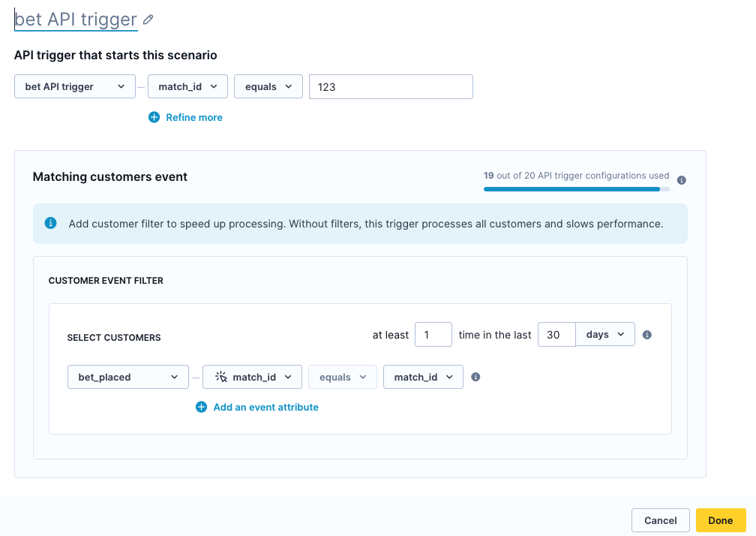Open the top match_id attribute dropdown
Image resolution: width=756 pixels, height=536 pixels.
pos(187,86)
